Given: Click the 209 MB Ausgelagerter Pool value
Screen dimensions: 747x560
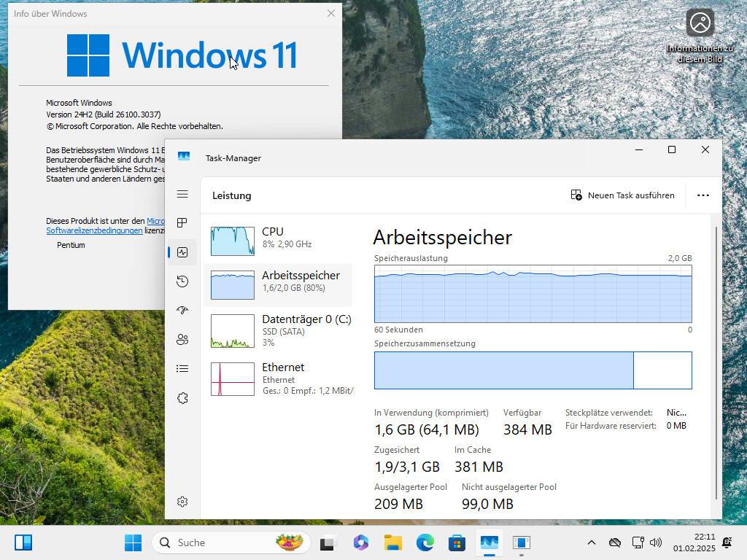Looking at the screenshot, I should click(x=398, y=504).
